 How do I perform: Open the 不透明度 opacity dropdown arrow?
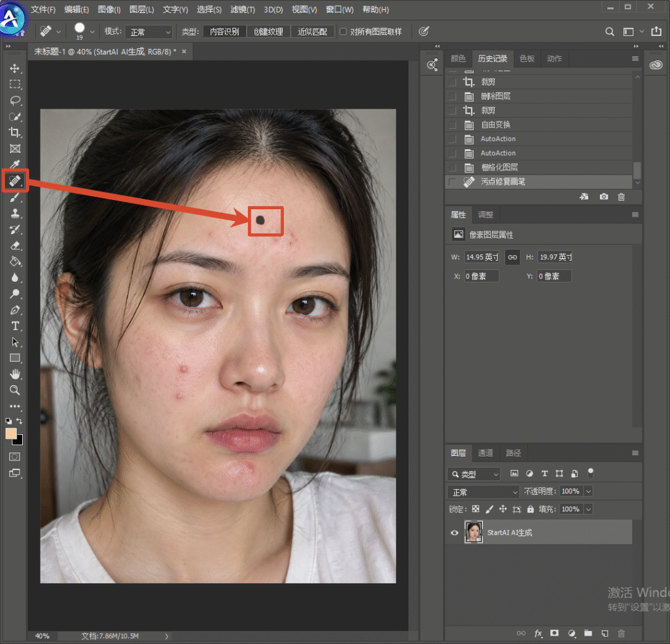click(x=588, y=492)
